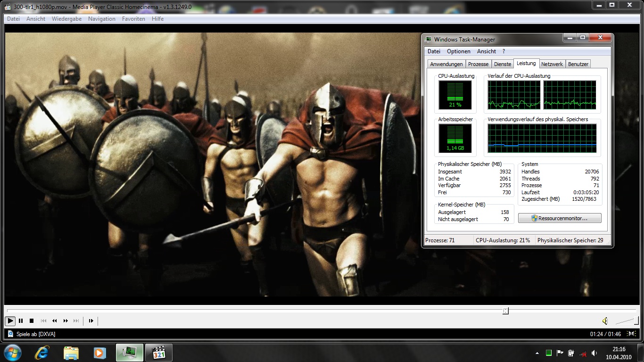Open Windows Explorer folder icon on taskbar
Screen dimensions: 644x362
[x=71, y=353]
